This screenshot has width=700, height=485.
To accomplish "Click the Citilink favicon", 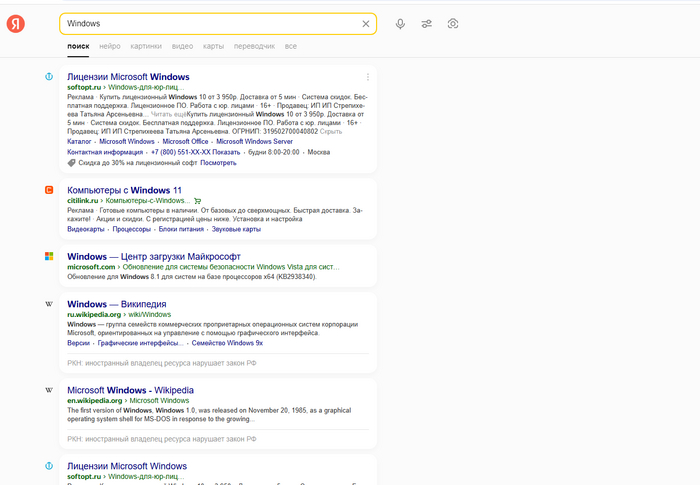I will click(49, 190).
